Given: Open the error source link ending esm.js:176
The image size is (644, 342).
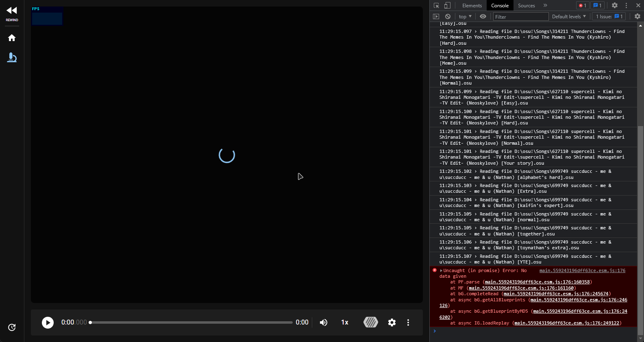Looking at the screenshot, I should click(x=582, y=271).
